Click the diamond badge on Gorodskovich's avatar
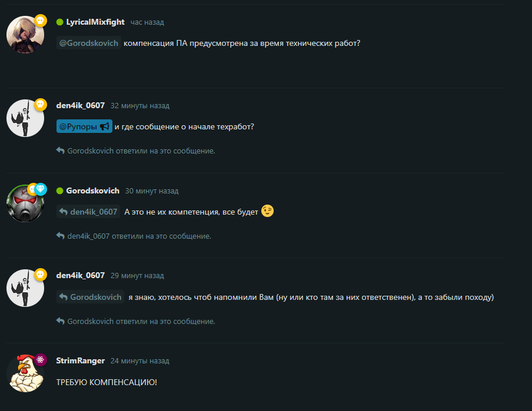This screenshot has height=411, width=532. [41, 189]
